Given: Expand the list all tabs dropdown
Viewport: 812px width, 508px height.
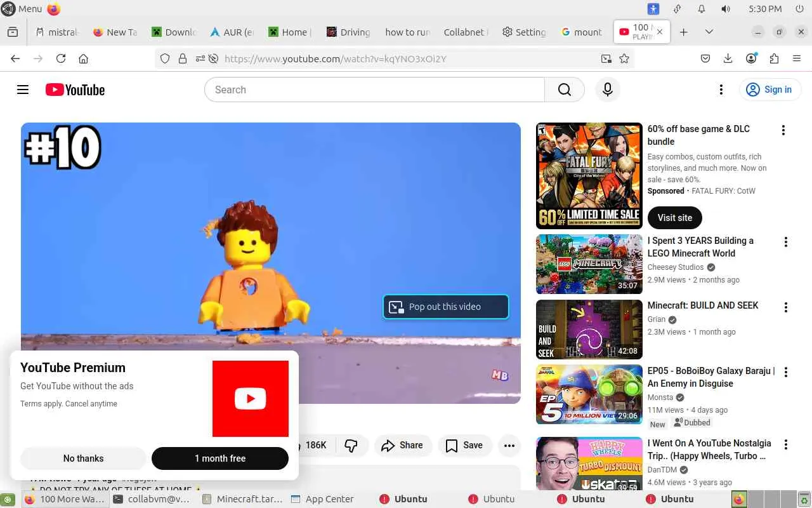Looking at the screenshot, I should click(709, 32).
